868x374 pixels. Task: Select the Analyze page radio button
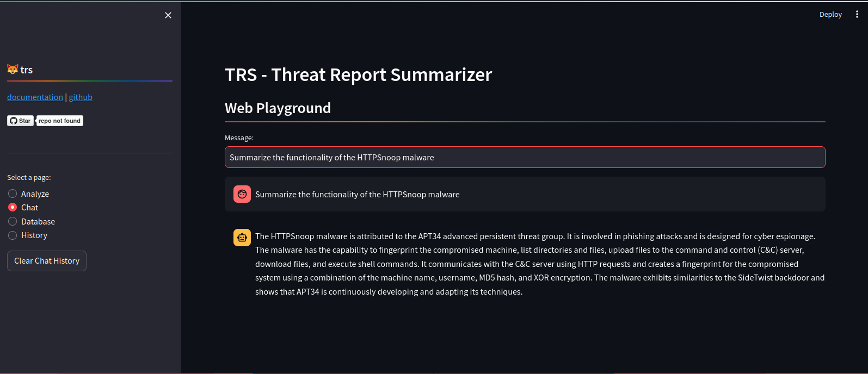pyautogui.click(x=13, y=194)
